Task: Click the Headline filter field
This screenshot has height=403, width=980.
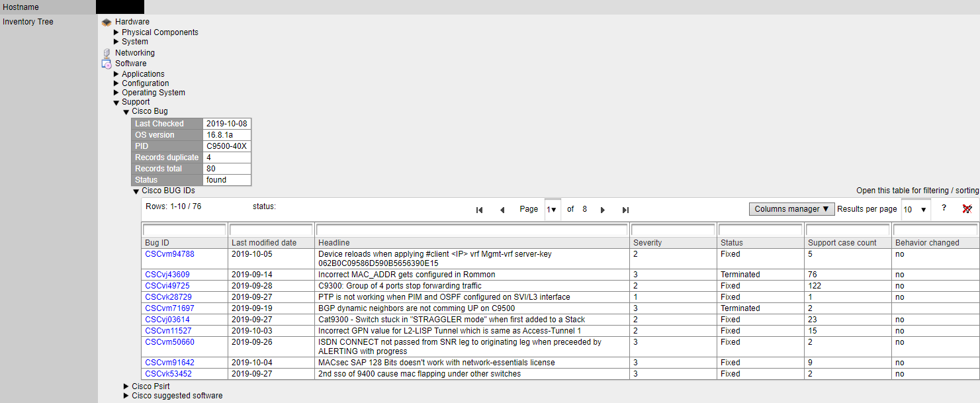Action: coord(472,230)
